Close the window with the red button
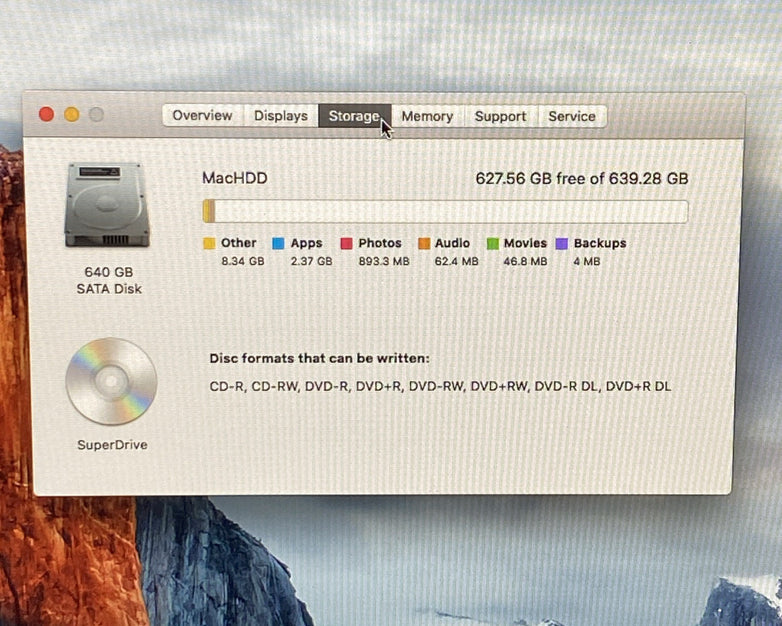Image resolution: width=782 pixels, height=626 pixels. tap(46, 114)
